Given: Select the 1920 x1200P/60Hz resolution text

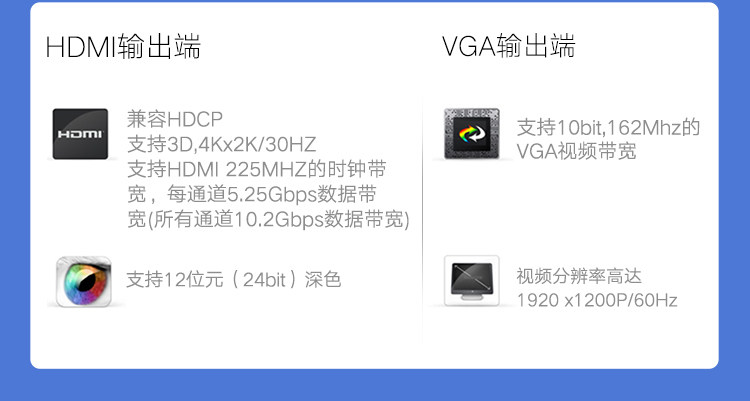Looking at the screenshot, I should click(x=597, y=301).
